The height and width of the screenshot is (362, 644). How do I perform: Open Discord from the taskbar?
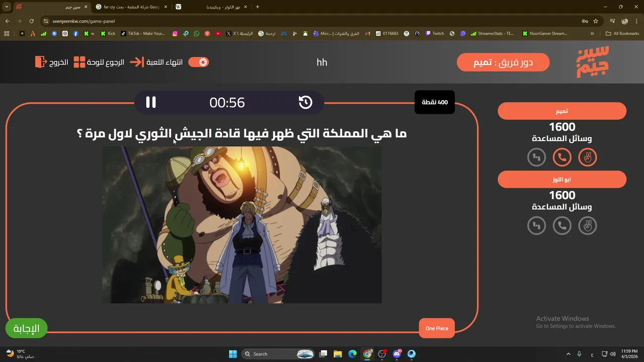(x=397, y=354)
